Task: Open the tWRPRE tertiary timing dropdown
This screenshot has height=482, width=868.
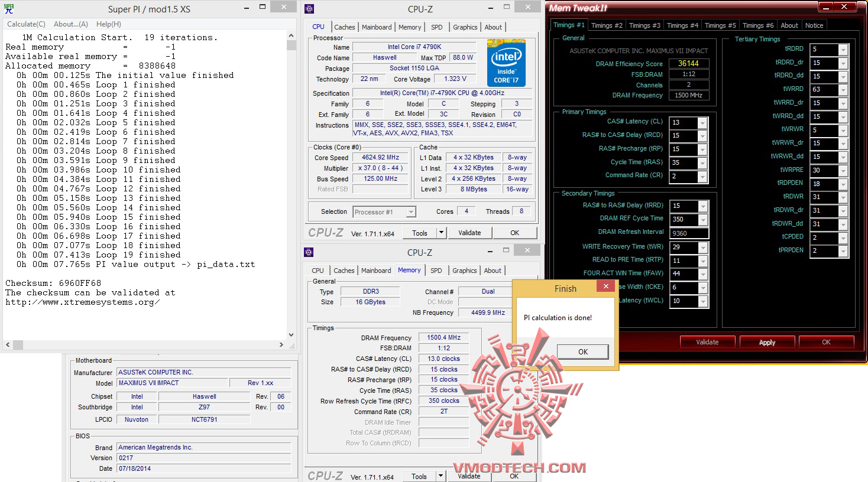Action: (x=843, y=171)
